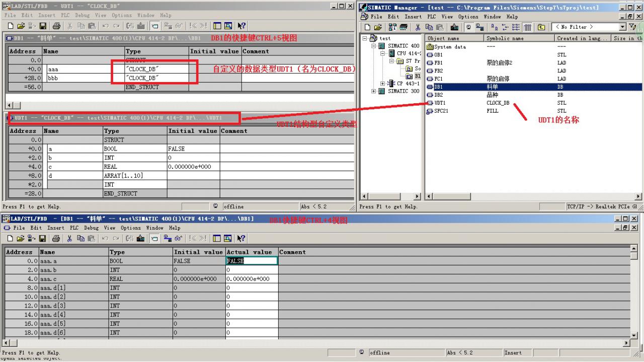Click aaa.d[3] row in DB1 data view

(318, 306)
